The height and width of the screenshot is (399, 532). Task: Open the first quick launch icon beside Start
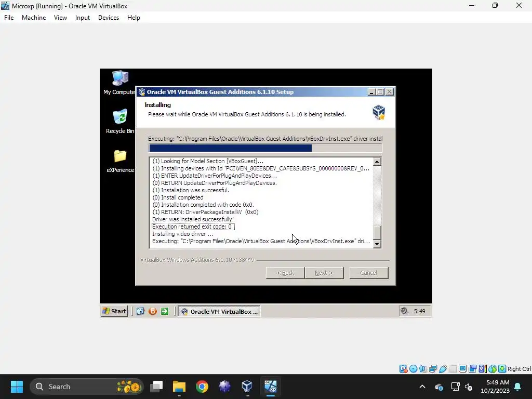pos(140,311)
